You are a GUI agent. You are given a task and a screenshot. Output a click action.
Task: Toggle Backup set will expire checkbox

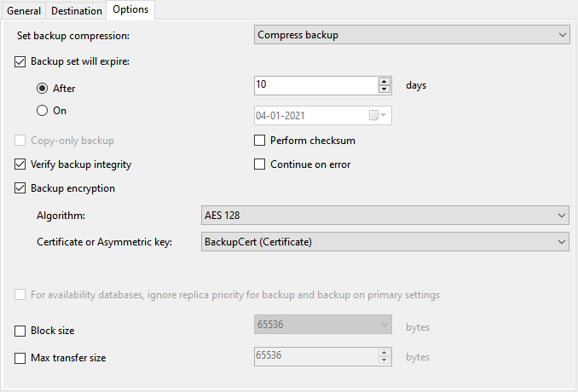point(21,61)
